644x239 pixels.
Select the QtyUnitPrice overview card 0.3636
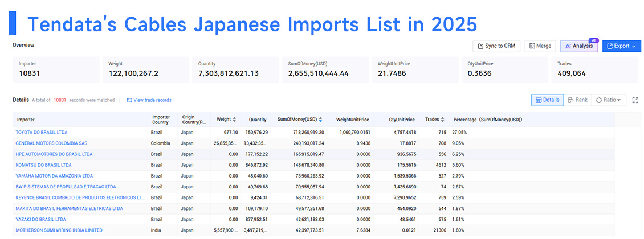[x=505, y=69]
